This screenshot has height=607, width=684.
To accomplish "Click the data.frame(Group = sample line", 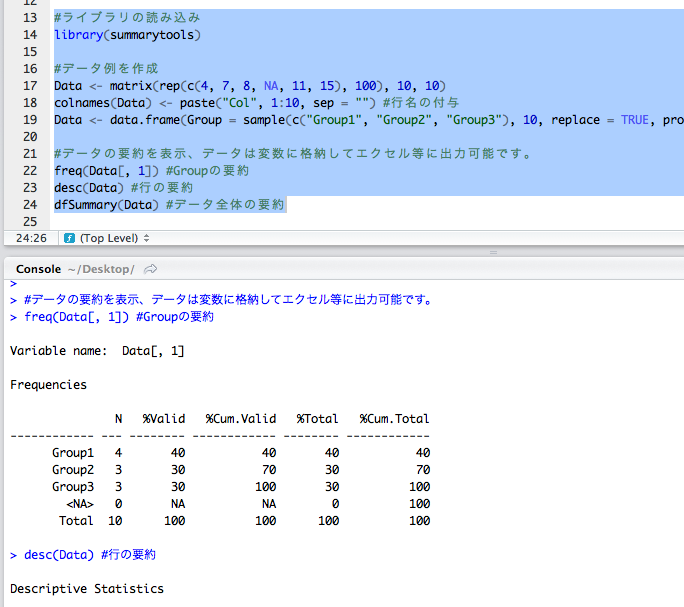I will point(369,120).
